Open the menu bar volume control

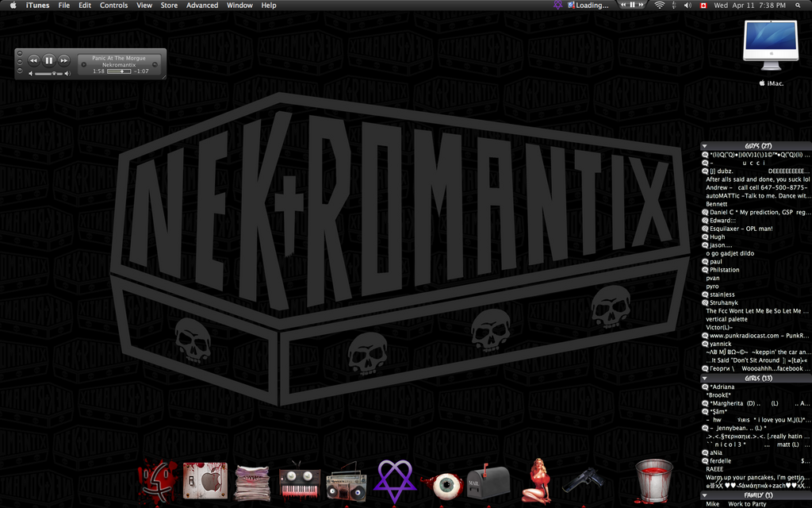(x=688, y=6)
